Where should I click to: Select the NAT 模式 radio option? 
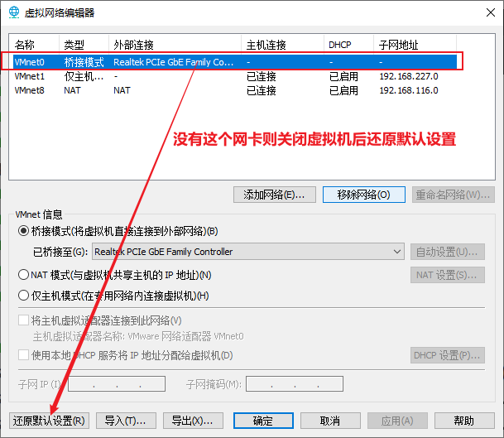pos(23,275)
